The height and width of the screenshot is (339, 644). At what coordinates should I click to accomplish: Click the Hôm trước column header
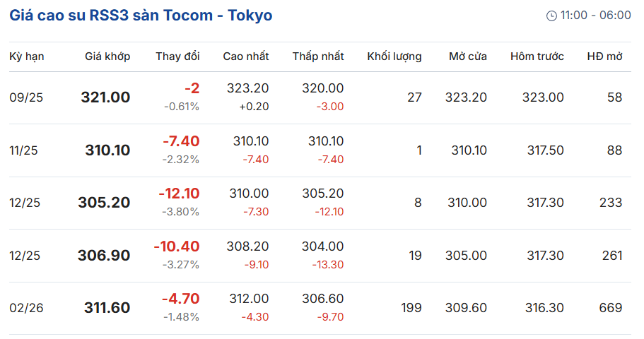537,56
